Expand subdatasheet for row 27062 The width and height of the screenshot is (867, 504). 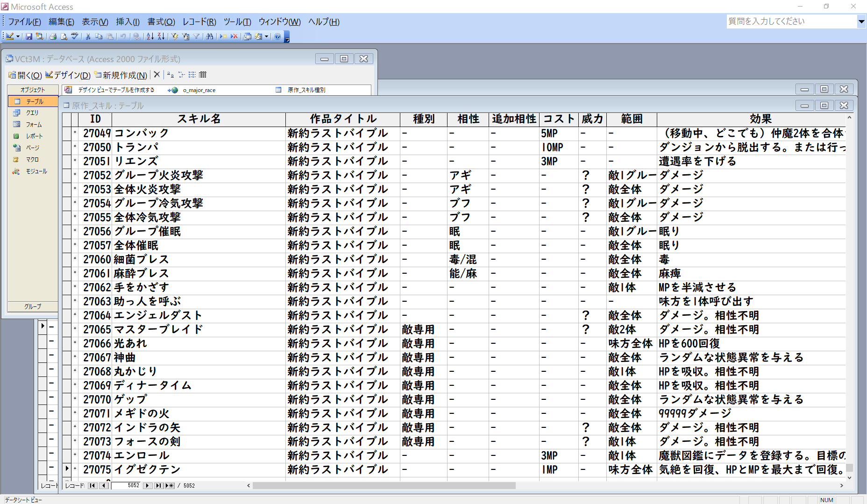pyautogui.click(x=75, y=287)
